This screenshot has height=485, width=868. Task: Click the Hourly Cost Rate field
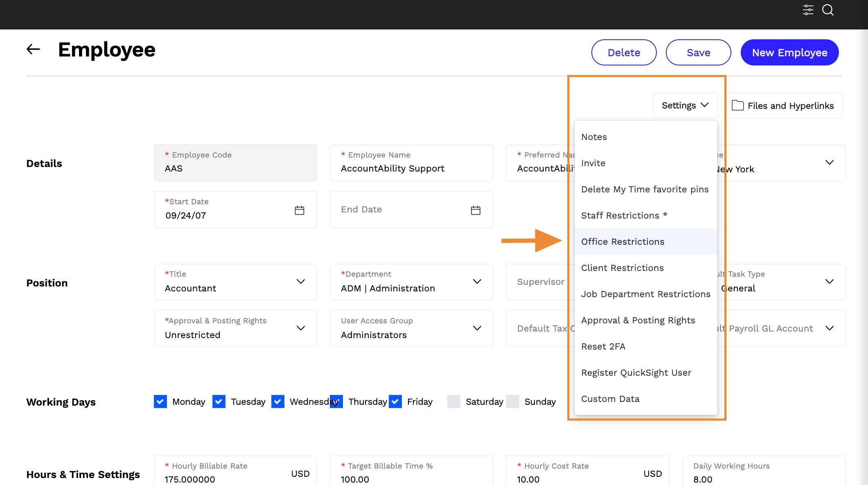click(x=588, y=471)
